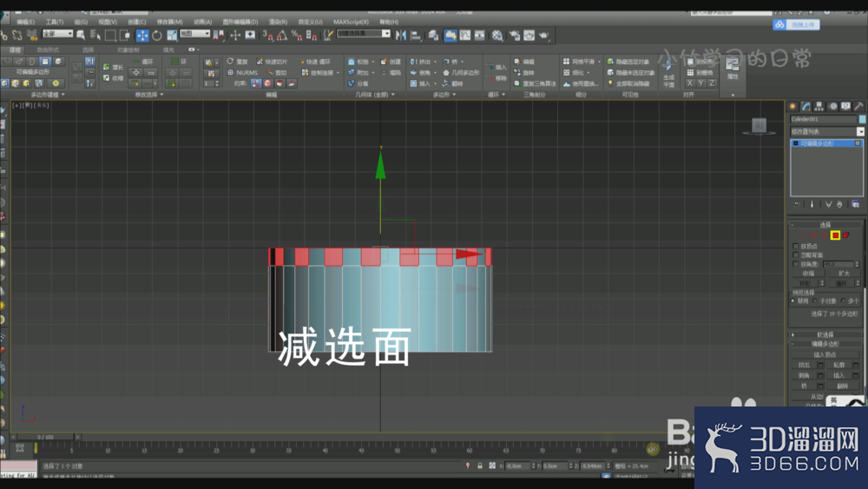The height and width of the screenshot is (489, 868).
Task: Collapse the 编辑多边形 rollout
Action: 825,344
